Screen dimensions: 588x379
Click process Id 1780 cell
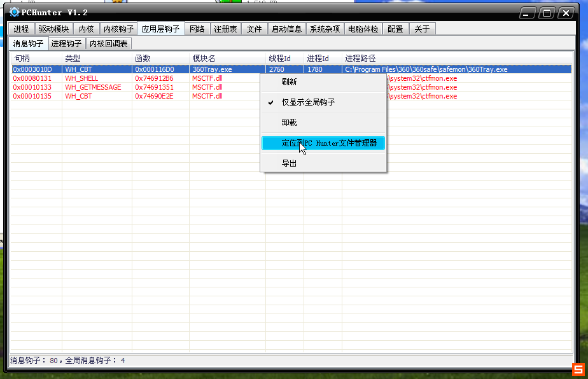pos(315,69)
